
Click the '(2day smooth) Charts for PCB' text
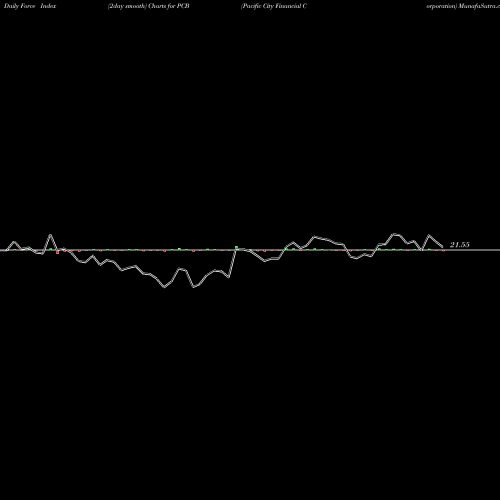click(149, 6)
